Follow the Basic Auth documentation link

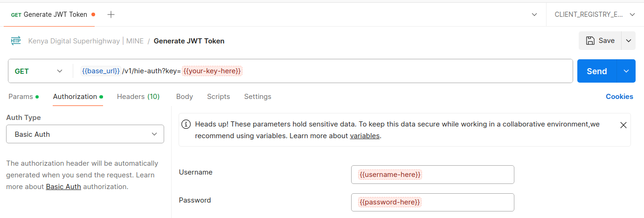pyautogui.click(x=63, y=187)
